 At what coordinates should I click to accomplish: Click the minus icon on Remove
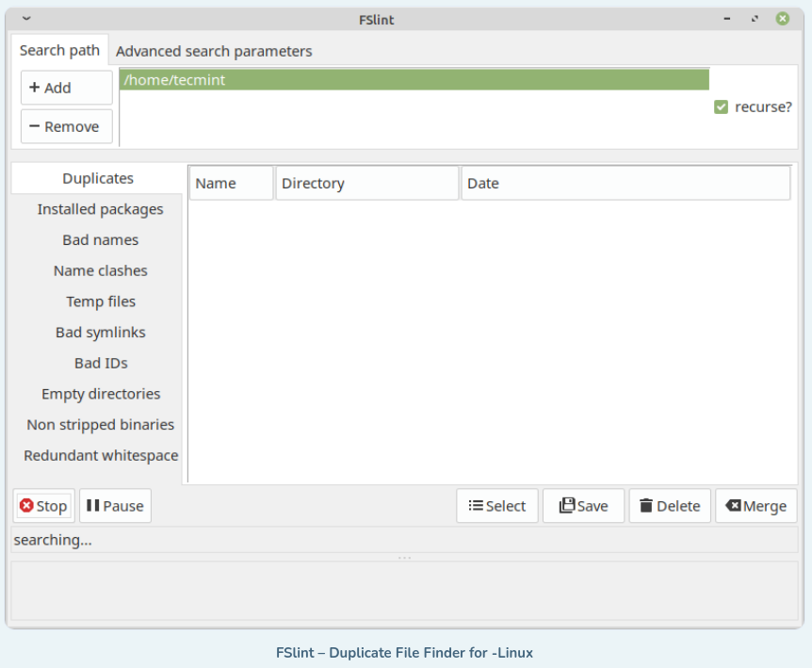34,126
